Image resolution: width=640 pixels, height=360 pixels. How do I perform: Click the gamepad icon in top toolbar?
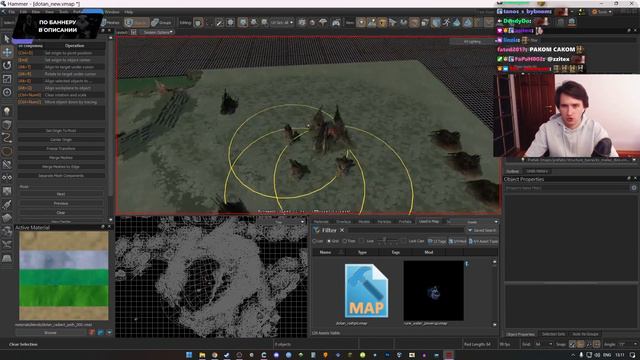click(x=336, y=22)
